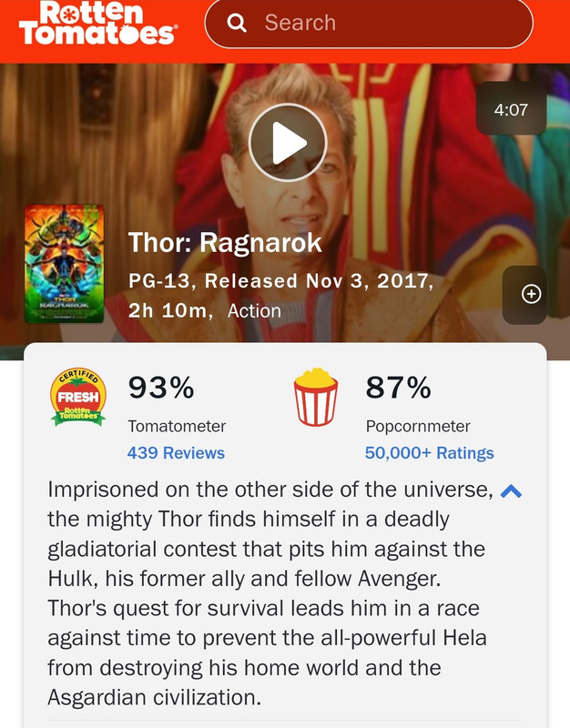The width and height of the screenshot is (570, 728).
Task: Collapse the synopsis with the chevron
Action: (511, 490)
